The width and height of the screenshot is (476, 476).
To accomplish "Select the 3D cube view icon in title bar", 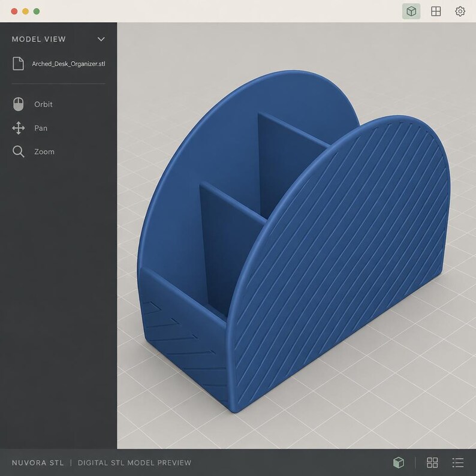I will [411, 11].
